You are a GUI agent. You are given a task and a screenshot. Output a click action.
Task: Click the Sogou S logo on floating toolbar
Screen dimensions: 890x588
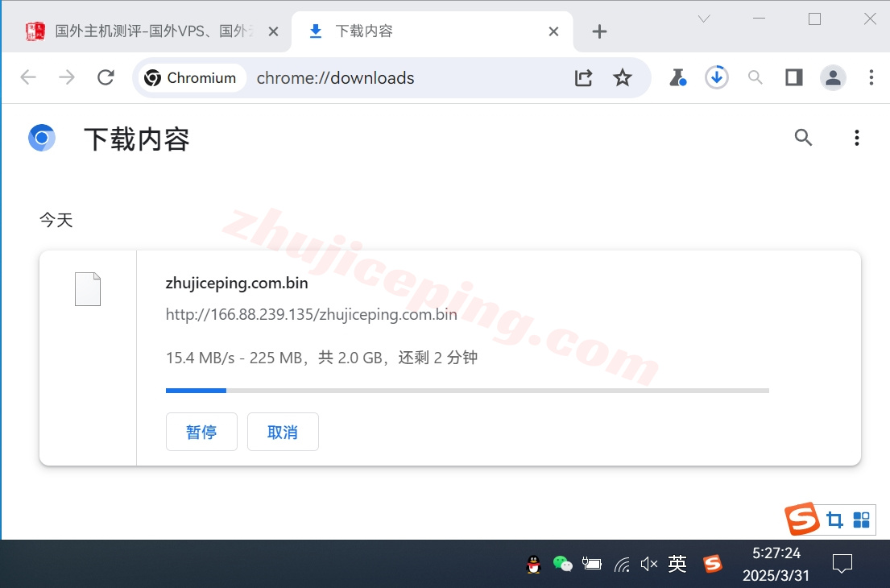801,519
